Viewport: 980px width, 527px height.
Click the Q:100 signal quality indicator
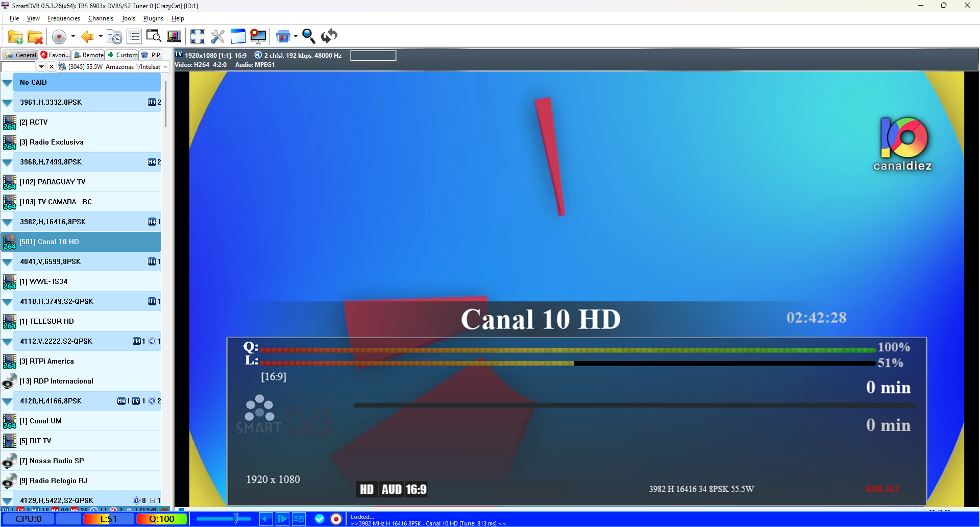[162, 519]
